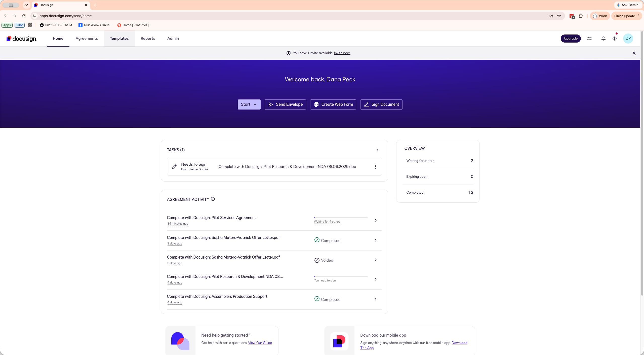
Task: Open Finish update menu
Action: point(627,16)
